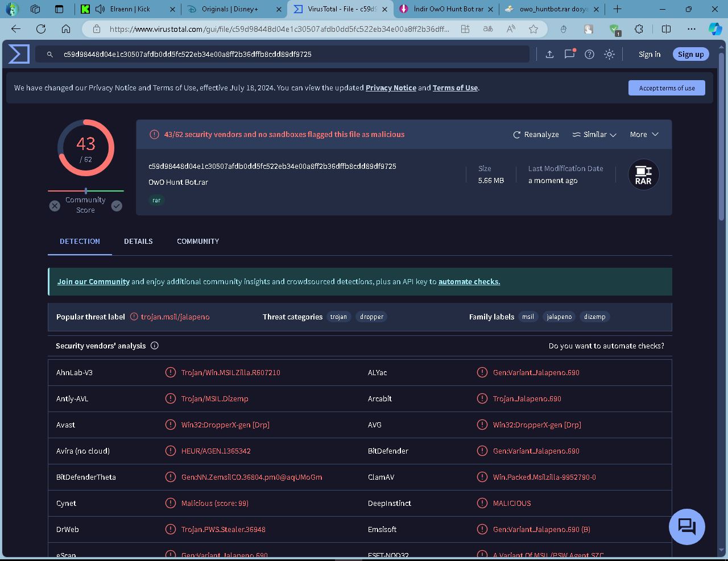The width and height of the screenshot is (728, 561).
Task: Click the automate checks link
Action: pos(469,282)
